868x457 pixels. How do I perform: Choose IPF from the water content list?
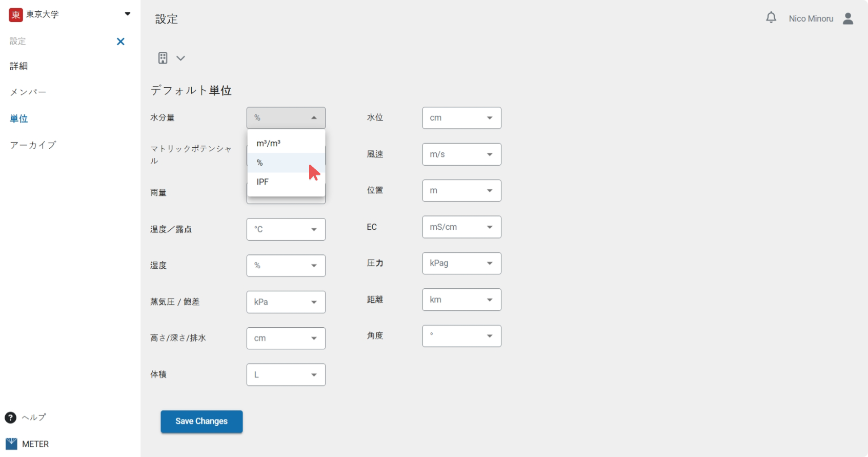(286, 182)
